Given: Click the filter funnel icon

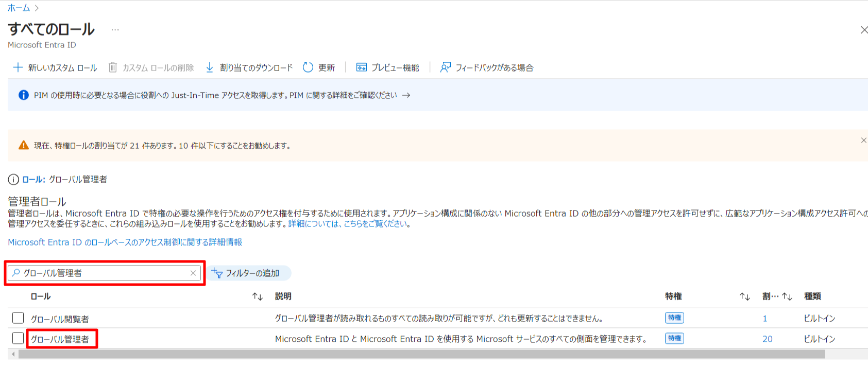Looking at the screenshot, I should coord(217,273).
